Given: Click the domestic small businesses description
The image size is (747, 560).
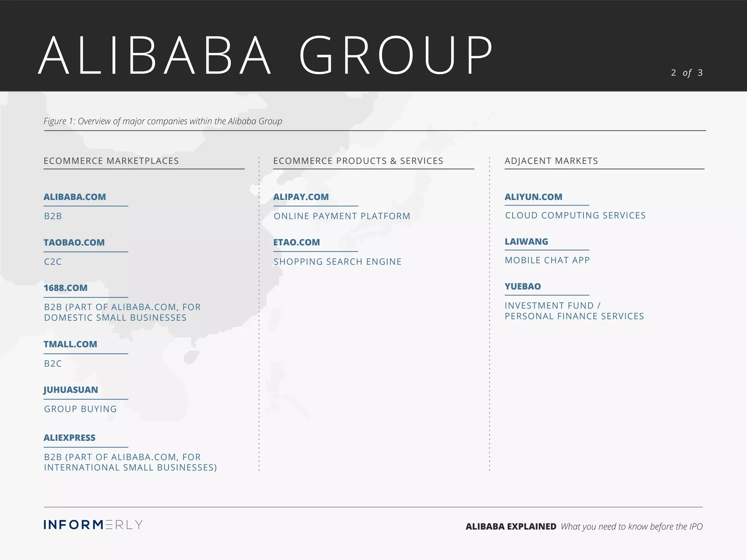Looking at the screenshot, I should 122,312.
